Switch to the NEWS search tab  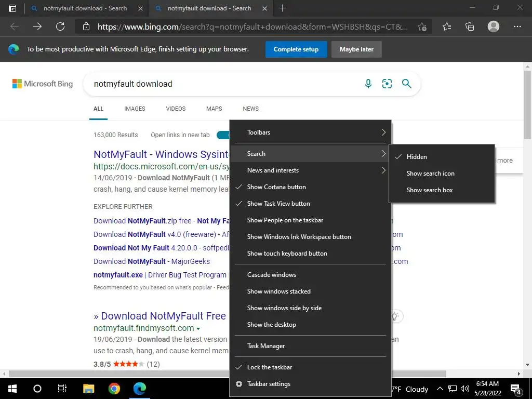point(251,109)
